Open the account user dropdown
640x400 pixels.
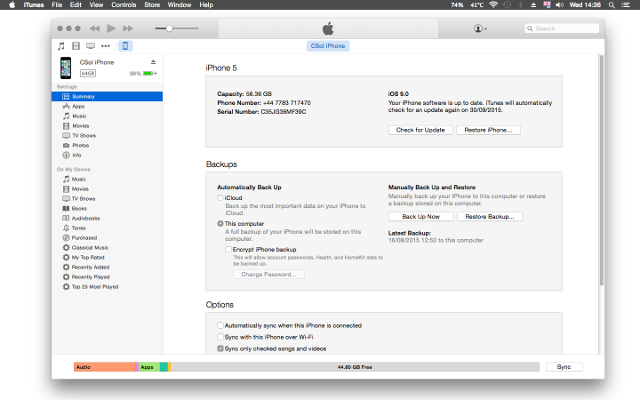click(x=480, y=29)
